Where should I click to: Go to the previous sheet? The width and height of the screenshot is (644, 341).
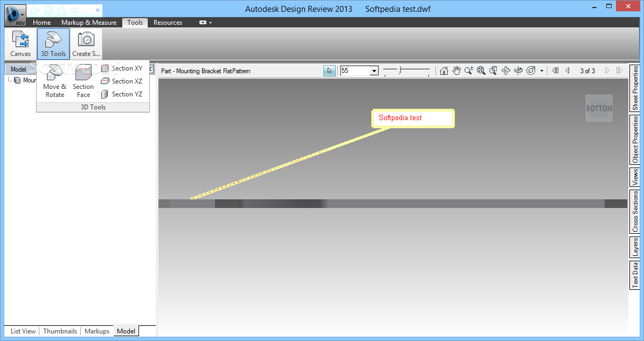[x=567, y=71]
